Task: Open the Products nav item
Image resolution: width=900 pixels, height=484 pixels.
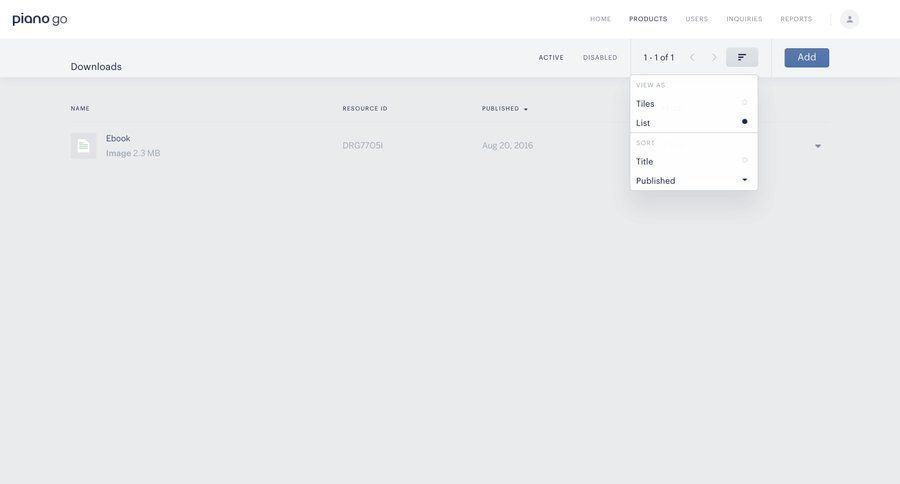Action: (x=648, y=19)
